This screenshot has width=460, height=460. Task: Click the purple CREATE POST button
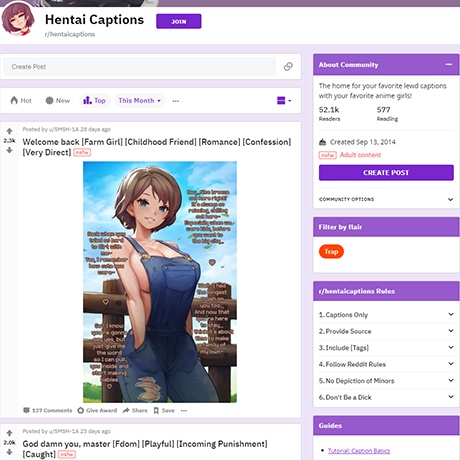(386, 173)
